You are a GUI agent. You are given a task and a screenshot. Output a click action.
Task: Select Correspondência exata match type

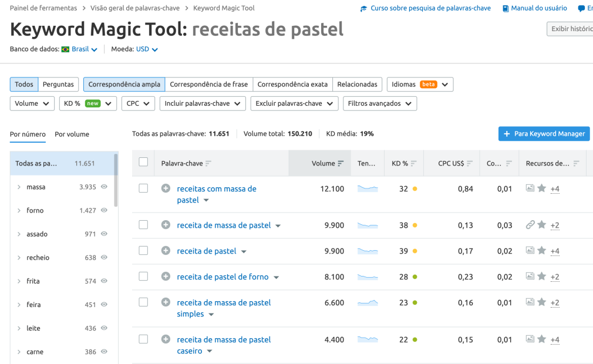(x=292, y=85)
